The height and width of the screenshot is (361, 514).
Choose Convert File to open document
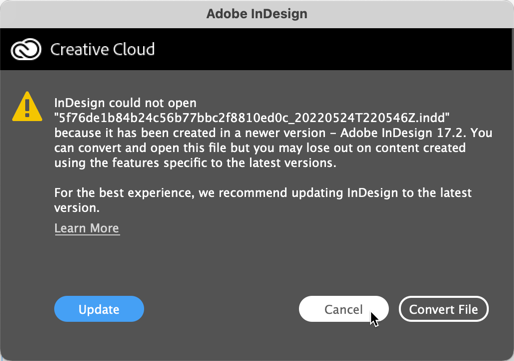click(444, 309)
